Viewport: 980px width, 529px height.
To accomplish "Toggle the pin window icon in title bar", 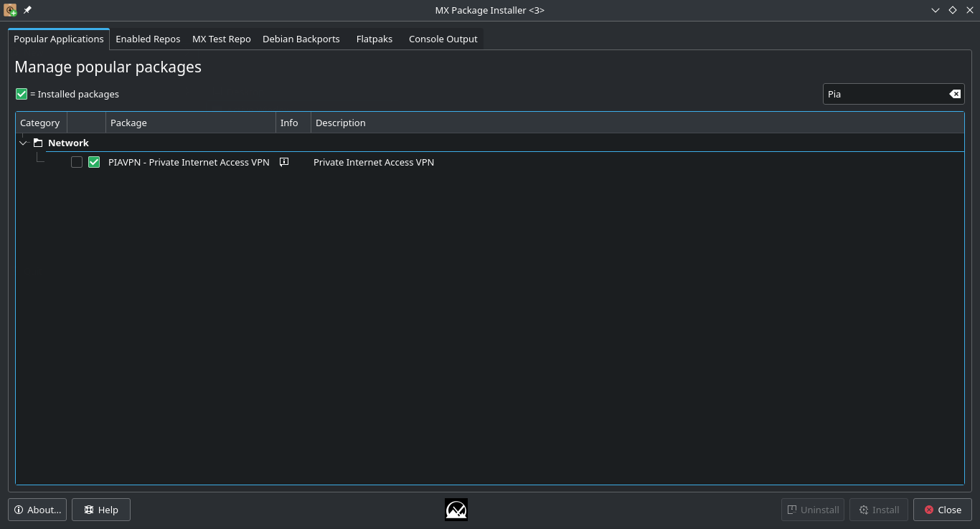I will (x=27, y=10).
